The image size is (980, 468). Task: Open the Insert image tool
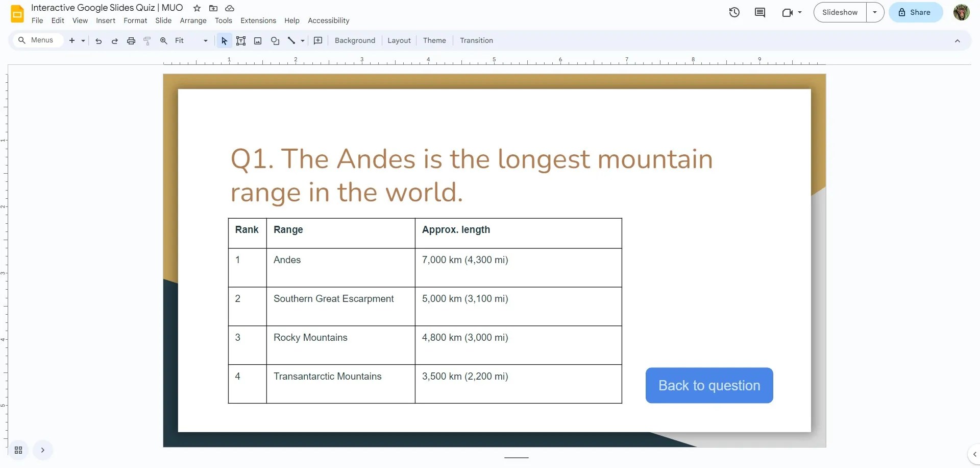258,40
